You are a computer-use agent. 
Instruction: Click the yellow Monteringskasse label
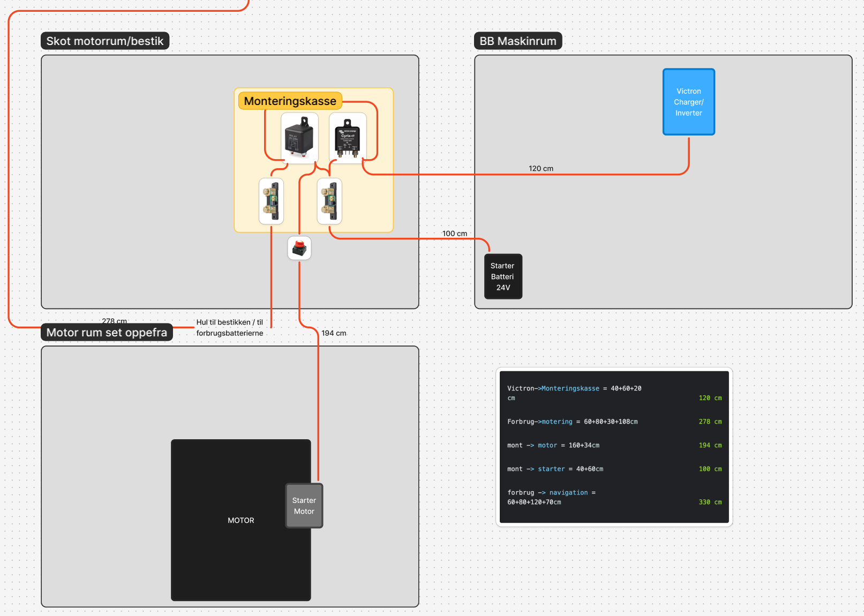[x=290, y=101]
